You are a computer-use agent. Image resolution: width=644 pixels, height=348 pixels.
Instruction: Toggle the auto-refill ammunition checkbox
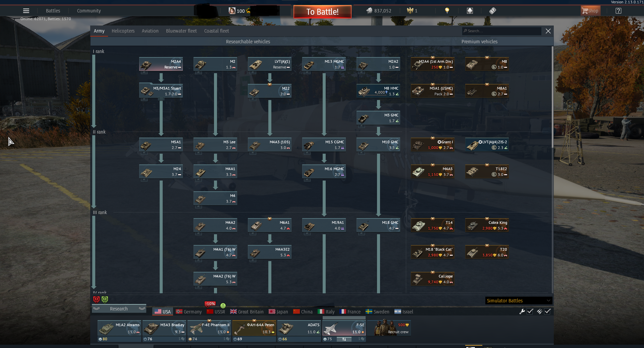tap(547, 311)
